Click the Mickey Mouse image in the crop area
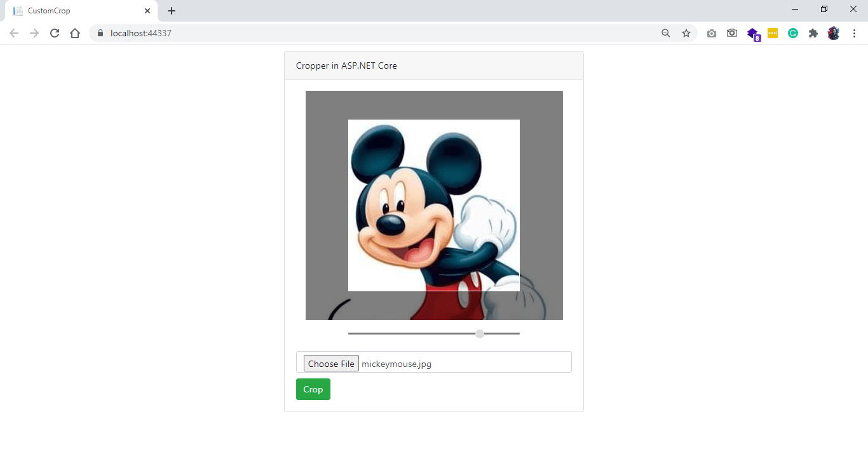This screenshot has height=463, width=868. (x=434, y=205)
